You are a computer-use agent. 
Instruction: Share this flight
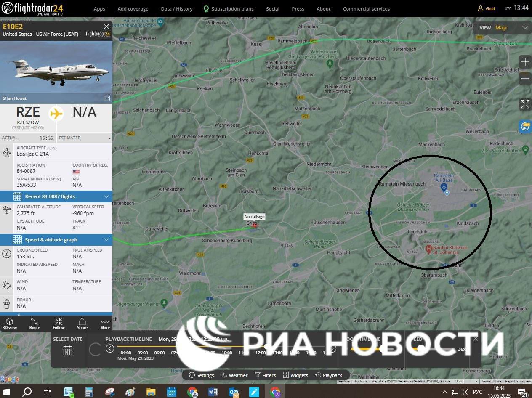(x=82, y=324)
